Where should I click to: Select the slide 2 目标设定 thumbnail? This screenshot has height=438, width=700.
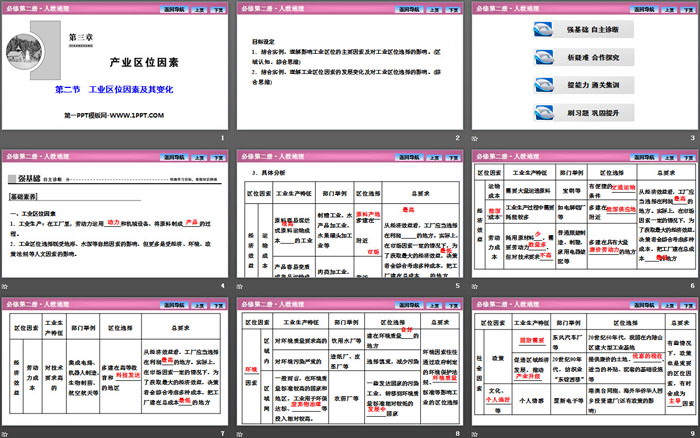(x=349, y=72)
